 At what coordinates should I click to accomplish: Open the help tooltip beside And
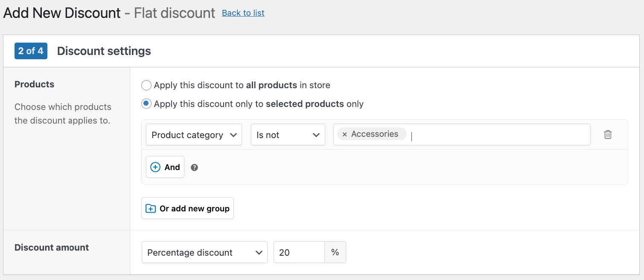click(x=194, y=167)
